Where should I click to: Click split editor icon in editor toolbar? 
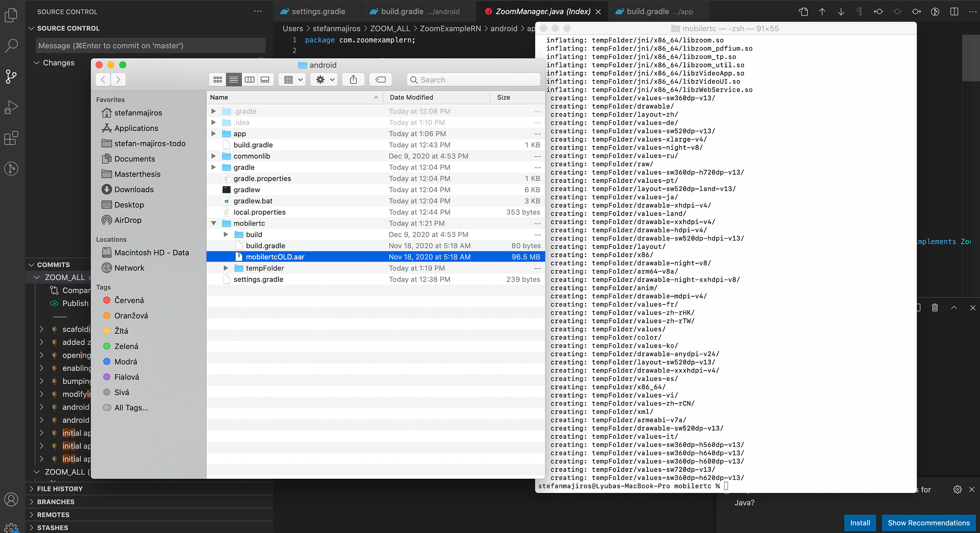(x=954, y=11)
